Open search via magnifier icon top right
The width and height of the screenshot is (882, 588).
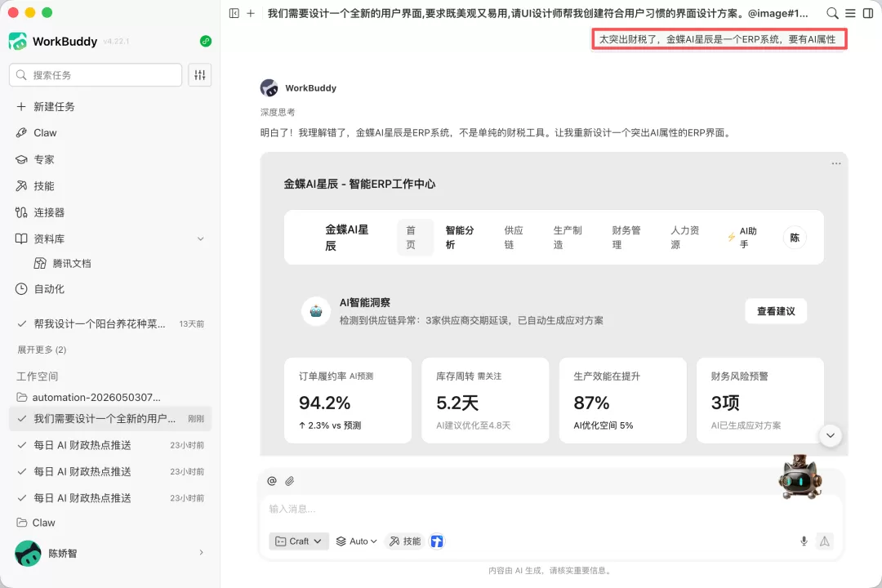point(832,13)
